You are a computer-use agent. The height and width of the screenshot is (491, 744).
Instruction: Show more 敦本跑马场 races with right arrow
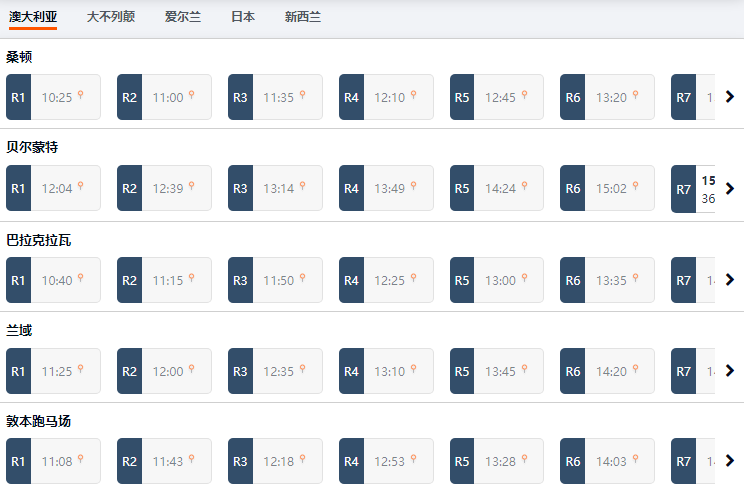[x=729, y=461]
